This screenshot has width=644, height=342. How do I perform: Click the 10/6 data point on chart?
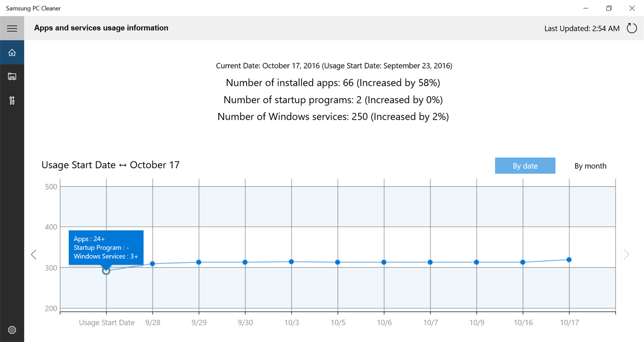tap(384, 262)
